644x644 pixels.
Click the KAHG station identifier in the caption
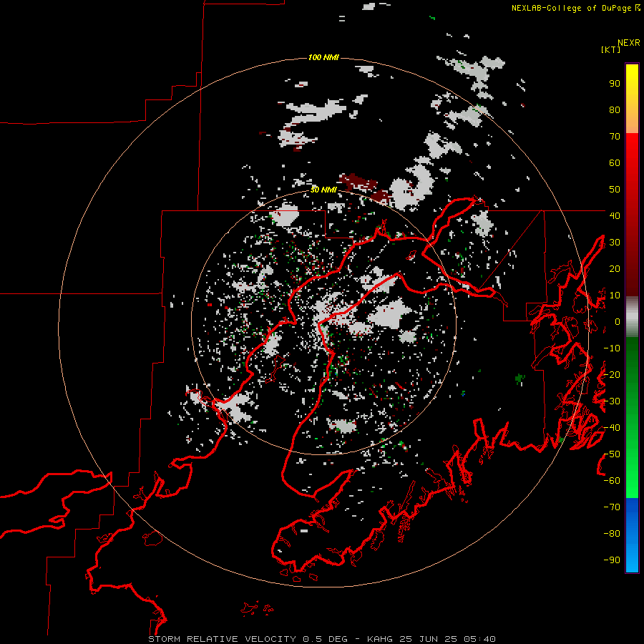pos(380,639)
